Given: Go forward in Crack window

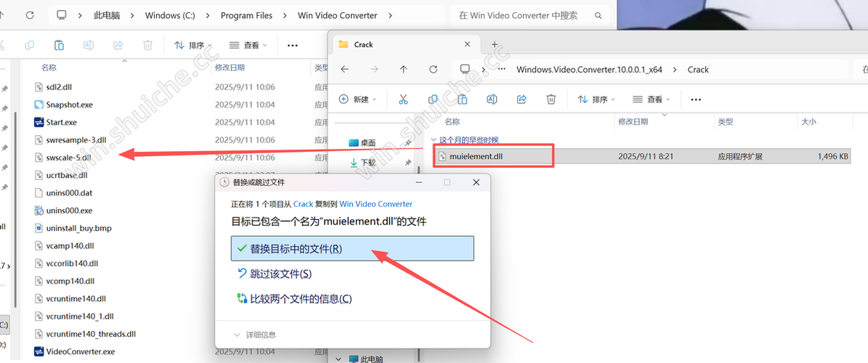Looking at the screenshot, I should point(373,70).
